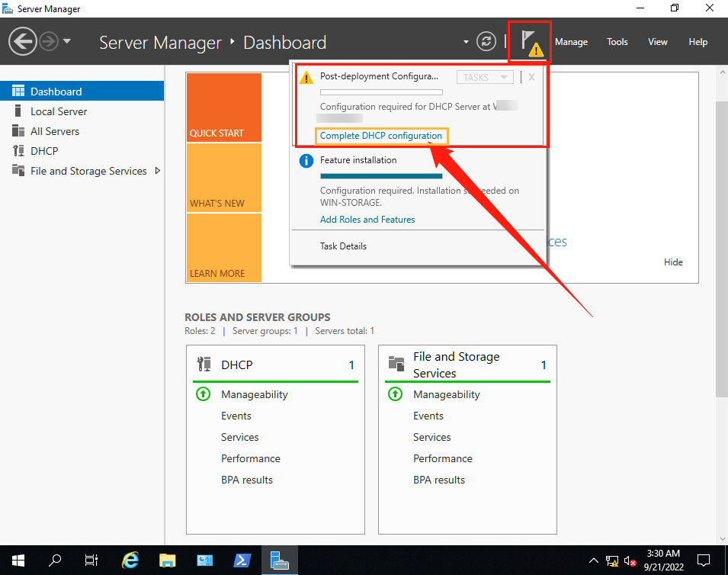Image resolution: width=728 pixels, height=575 pixels.
Task: Open navigation history dropdown arrow
Action: (67, 41)
